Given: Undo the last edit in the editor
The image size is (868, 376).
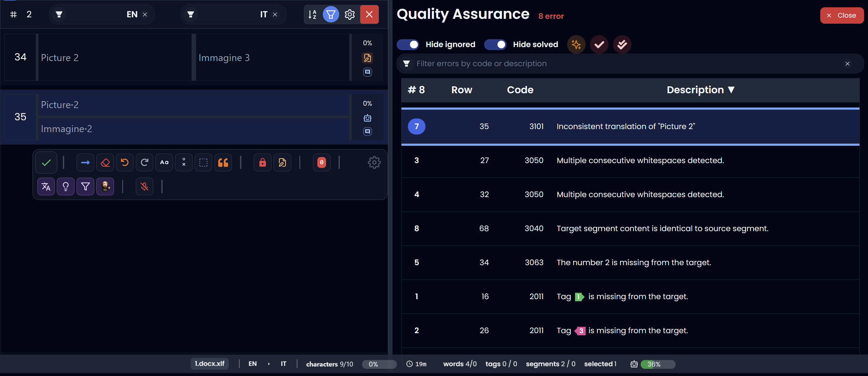Looking at the screenshot, I should pyautogui.click(x=125, y=162).
